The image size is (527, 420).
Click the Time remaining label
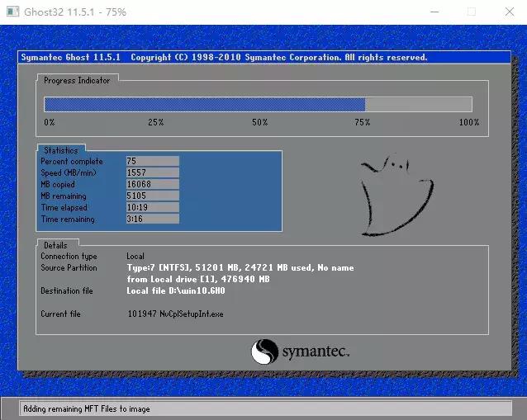[68, 219]
